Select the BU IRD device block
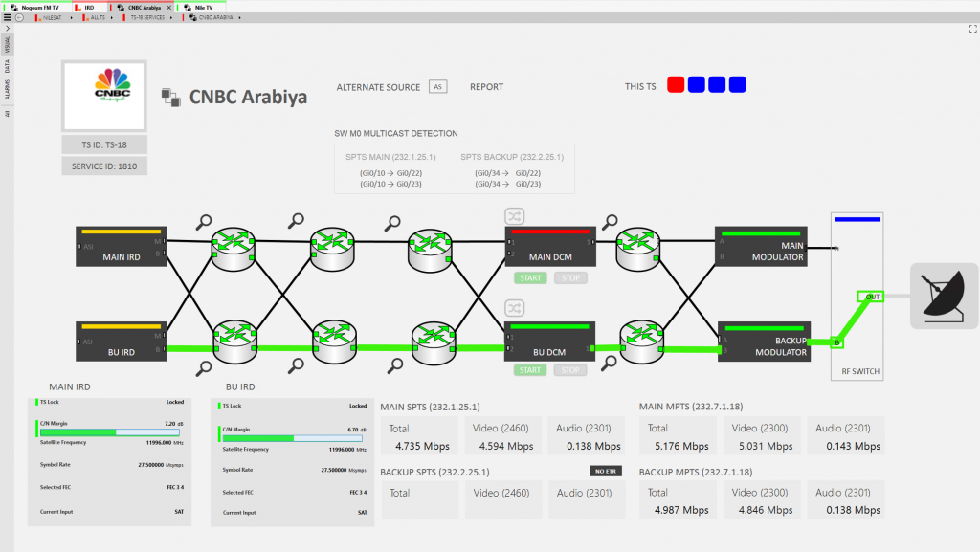Viewport: 980px width, 552px height. (x=122, y=341)
